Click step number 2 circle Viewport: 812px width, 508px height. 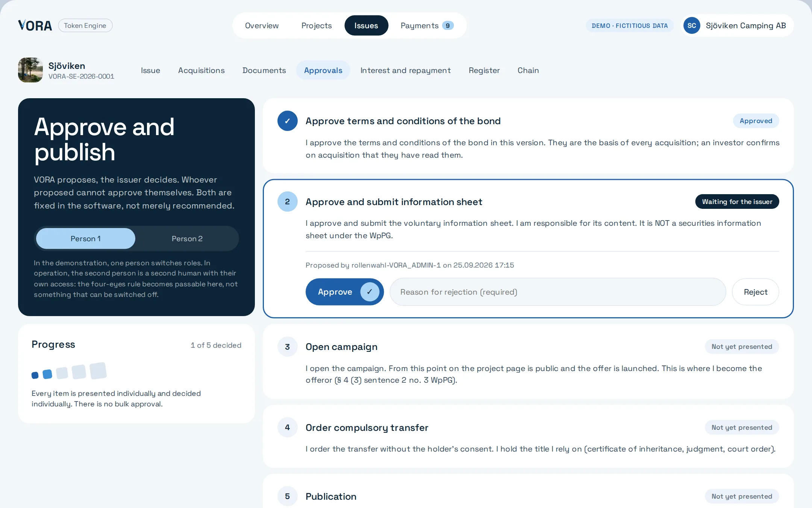(x=288, y=202)
